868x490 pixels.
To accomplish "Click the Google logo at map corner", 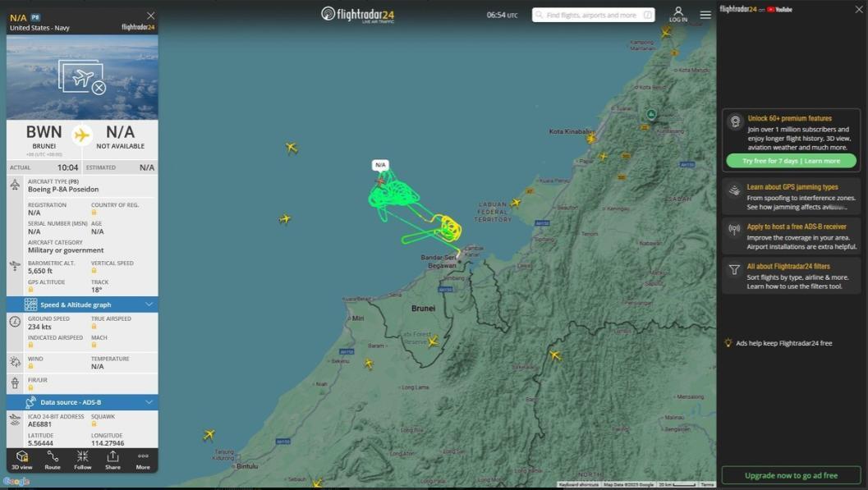I will [x=16, y=482].
